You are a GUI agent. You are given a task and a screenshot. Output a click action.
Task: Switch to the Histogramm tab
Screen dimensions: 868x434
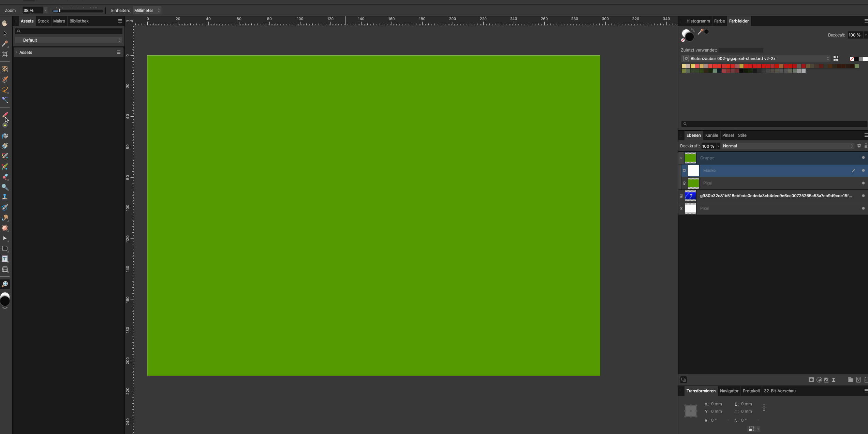coord(698,21)
